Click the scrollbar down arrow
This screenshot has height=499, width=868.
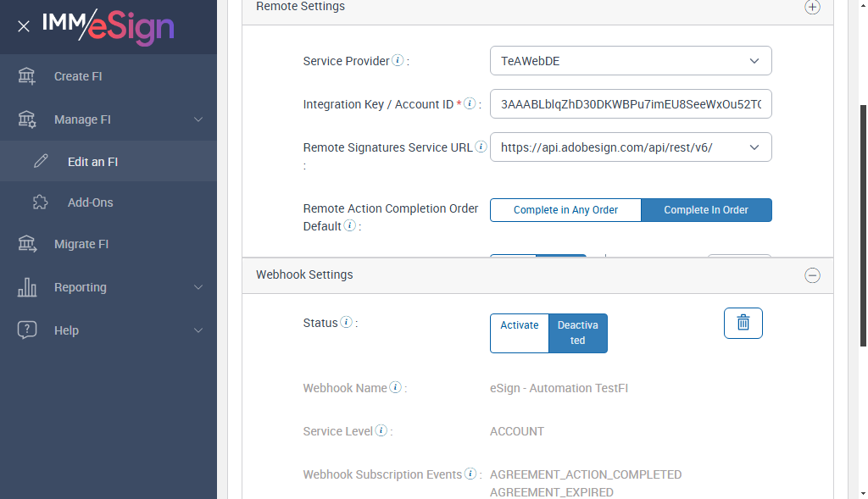862,493
